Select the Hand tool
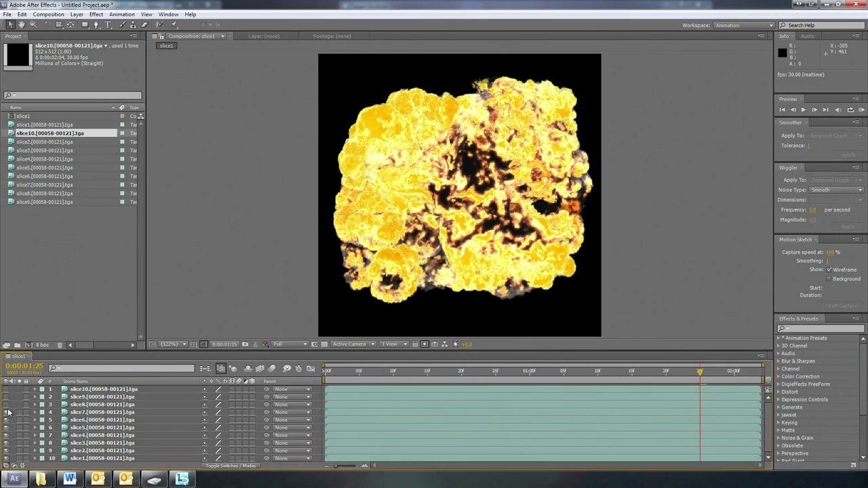The width and height of the screenshot is (868, 488). click(21, 25)
